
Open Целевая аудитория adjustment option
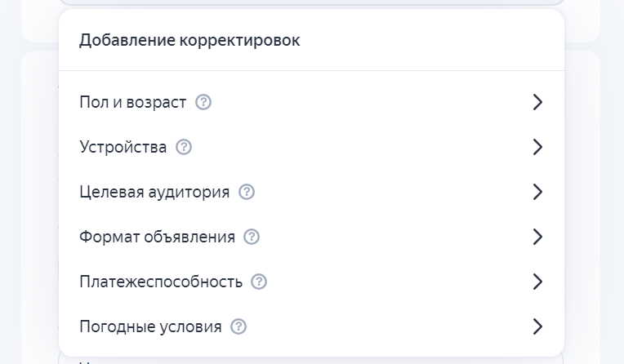pos(154,192)
